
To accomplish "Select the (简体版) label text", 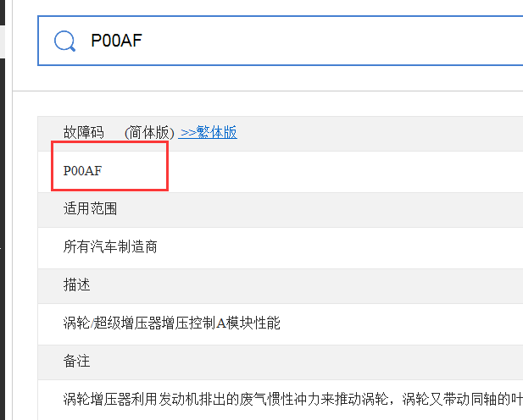I will pyautogui.click(x=149, y=133).
